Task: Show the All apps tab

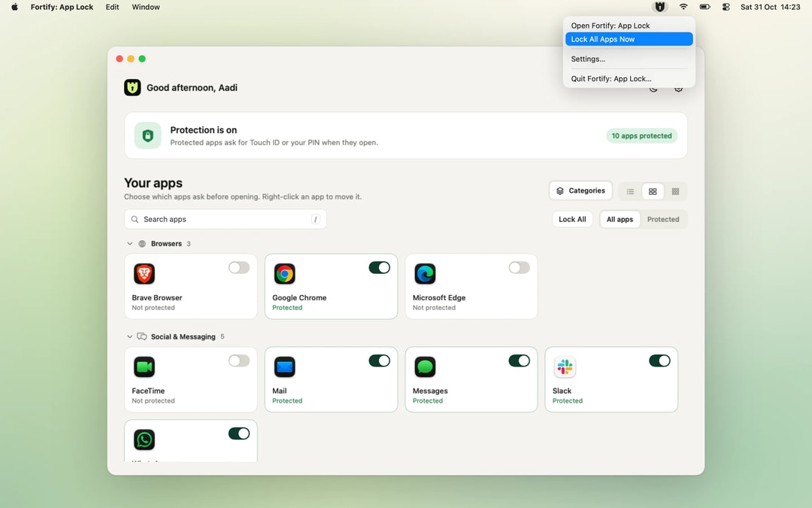Action: pos(620,219)
